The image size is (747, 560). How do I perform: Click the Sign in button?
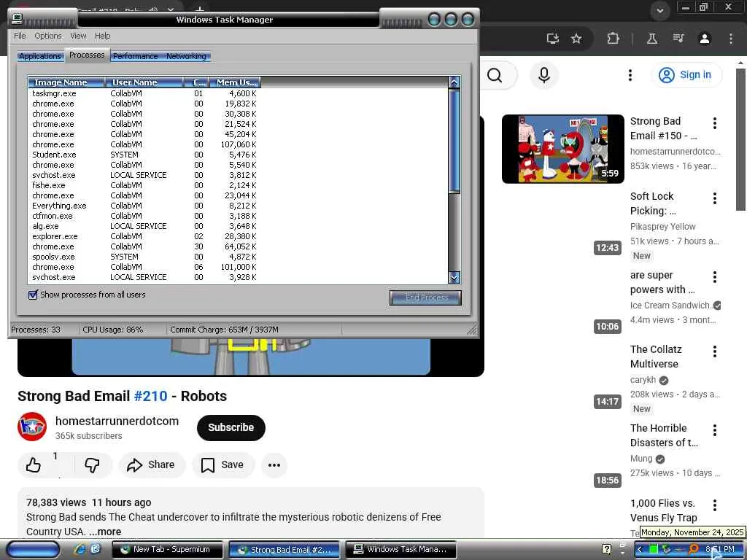coord(686,75)
